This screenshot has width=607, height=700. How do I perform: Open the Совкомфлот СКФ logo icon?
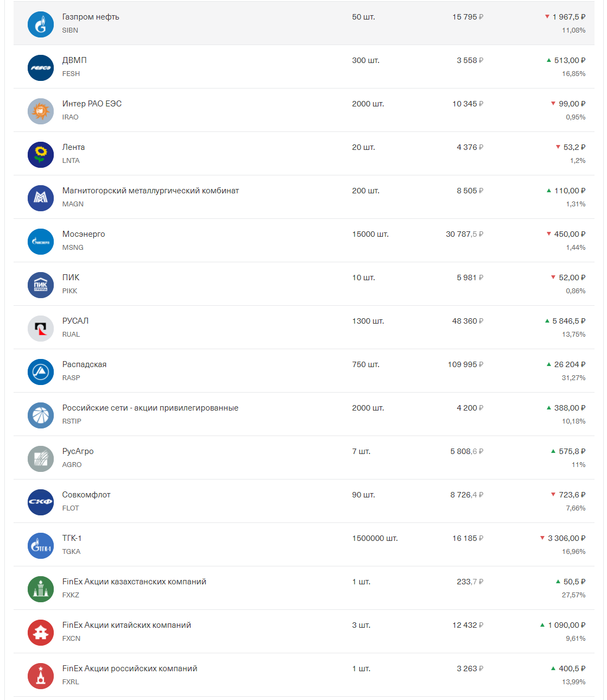(41, 502)
